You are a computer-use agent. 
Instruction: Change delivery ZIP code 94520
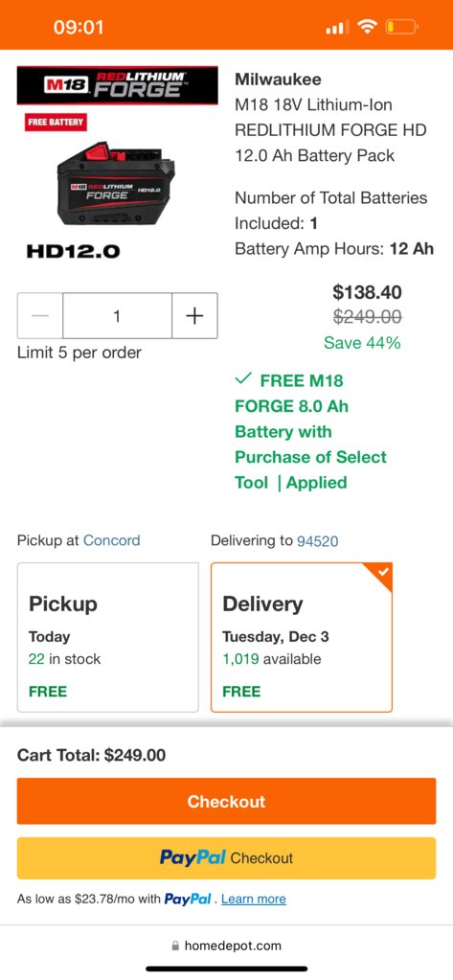coord(317,540)
